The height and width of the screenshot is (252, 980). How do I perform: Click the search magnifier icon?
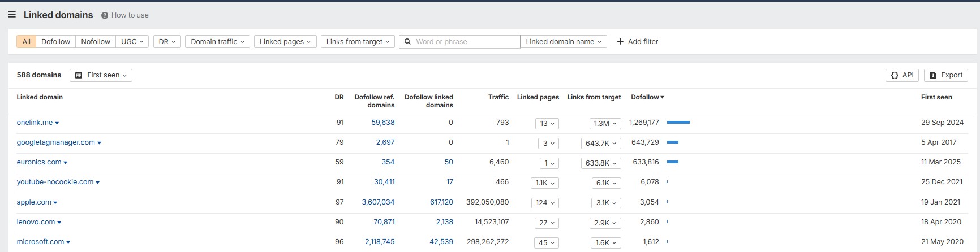[407, 42]
